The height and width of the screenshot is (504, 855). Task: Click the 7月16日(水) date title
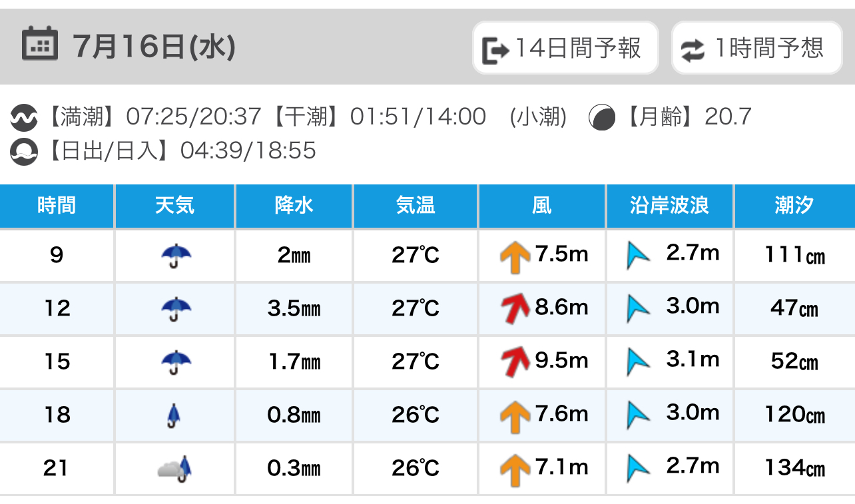point(154,46)
